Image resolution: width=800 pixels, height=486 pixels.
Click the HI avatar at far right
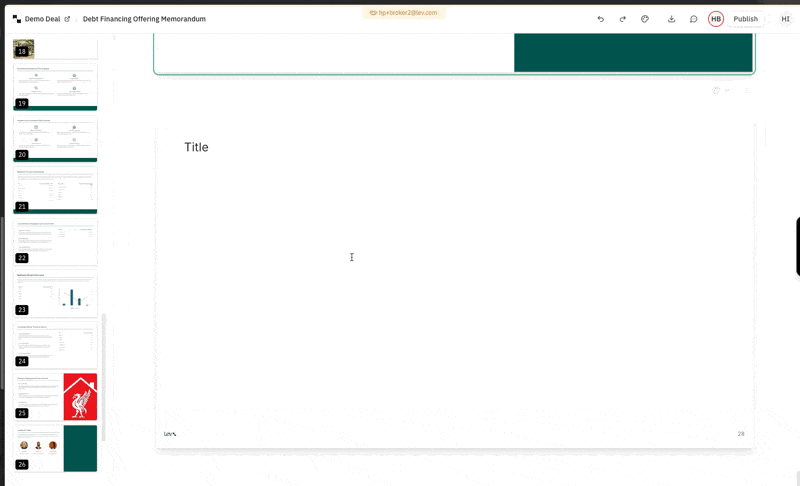[x=785, y=19]
